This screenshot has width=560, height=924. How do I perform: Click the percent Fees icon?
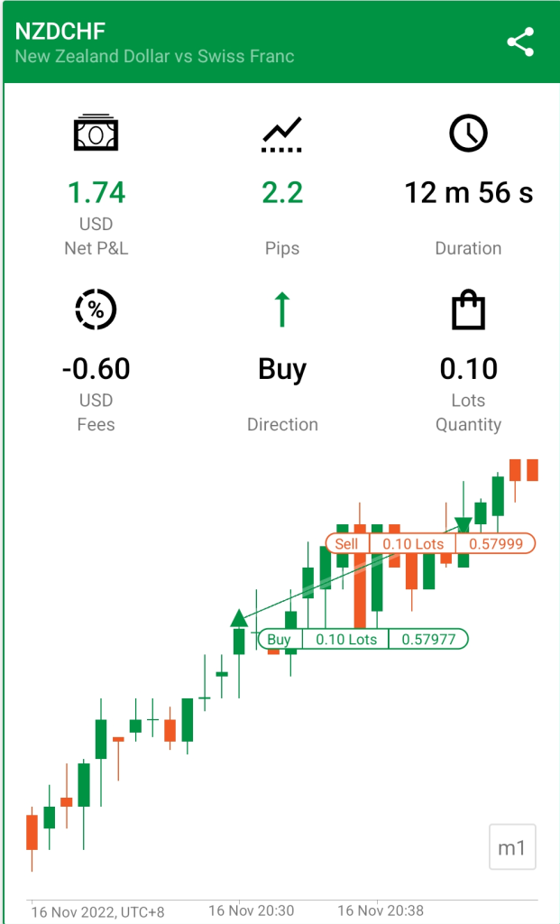tap(96, 310)
